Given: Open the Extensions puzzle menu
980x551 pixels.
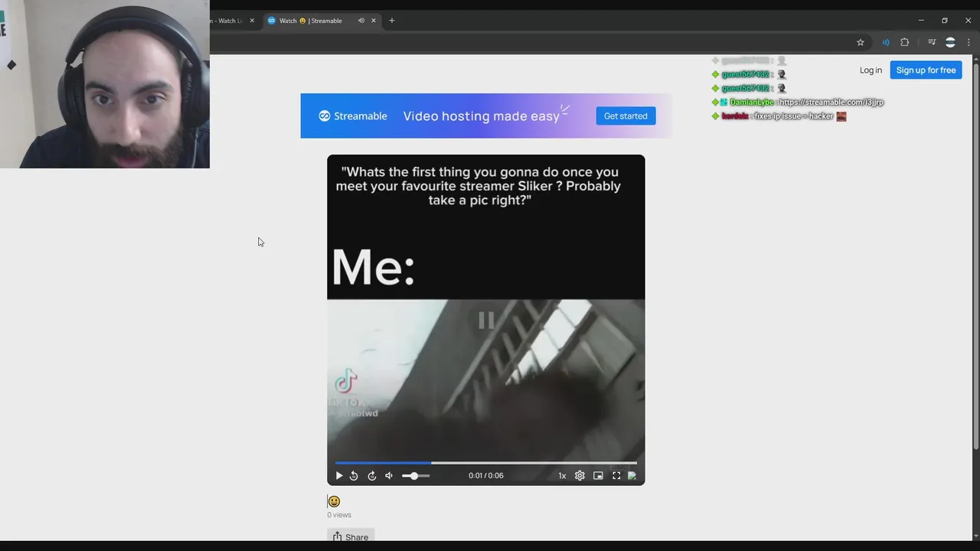Looking at the screenshot, I should coord(904,42).
